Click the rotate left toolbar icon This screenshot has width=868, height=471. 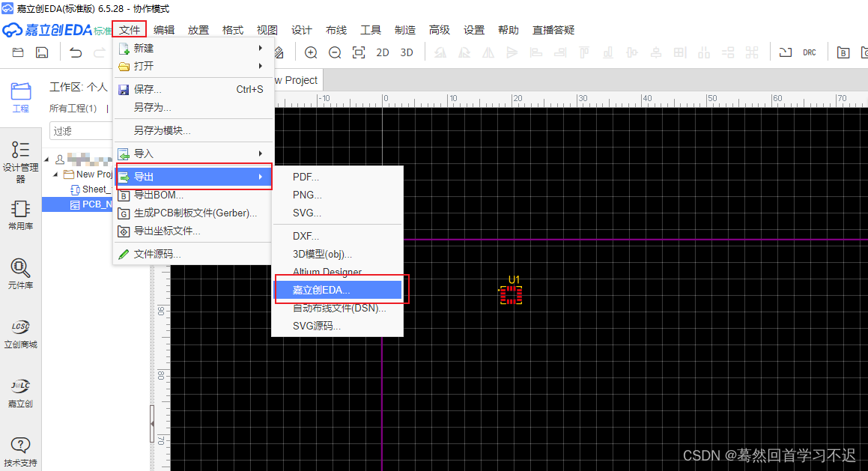[x=440, y=52]
